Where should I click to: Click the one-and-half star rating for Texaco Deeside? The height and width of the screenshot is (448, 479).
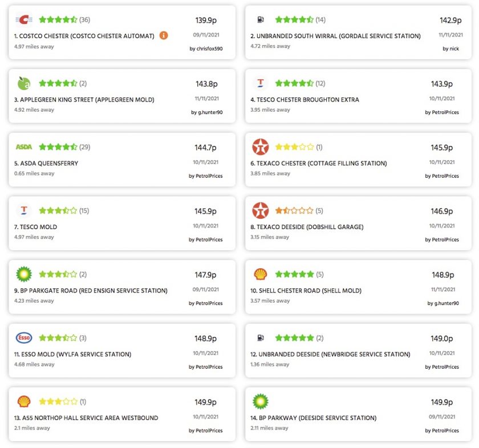(294, 211)
